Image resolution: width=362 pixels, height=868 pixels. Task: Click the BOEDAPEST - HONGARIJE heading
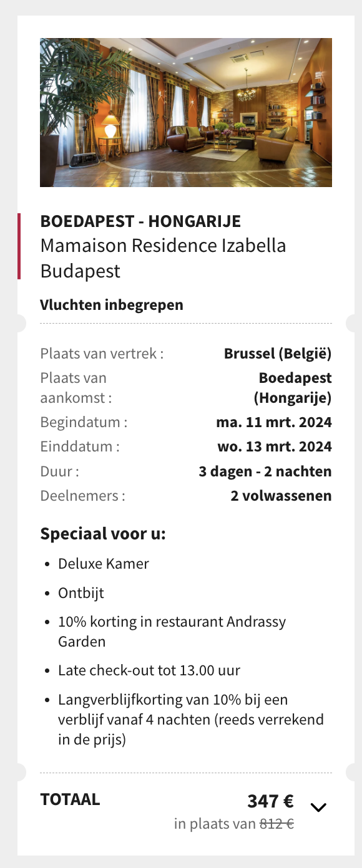tap(140, 221)
